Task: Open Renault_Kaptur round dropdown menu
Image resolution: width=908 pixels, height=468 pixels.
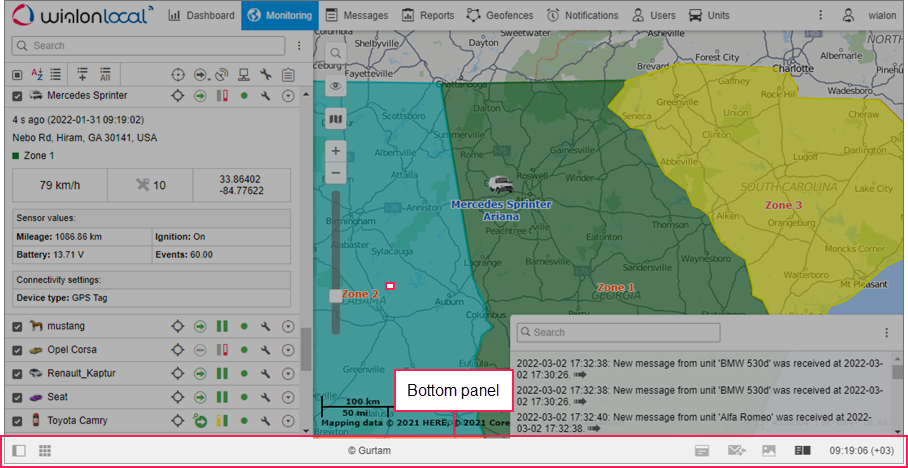Action: coord(288,373)
